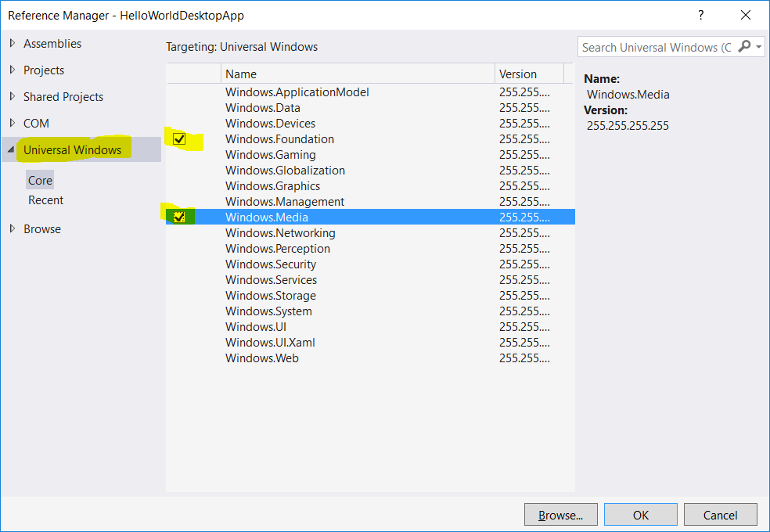Screen dimensions: 770x532
Task: Click the version cell for Windows.Web
Action: 524,359
